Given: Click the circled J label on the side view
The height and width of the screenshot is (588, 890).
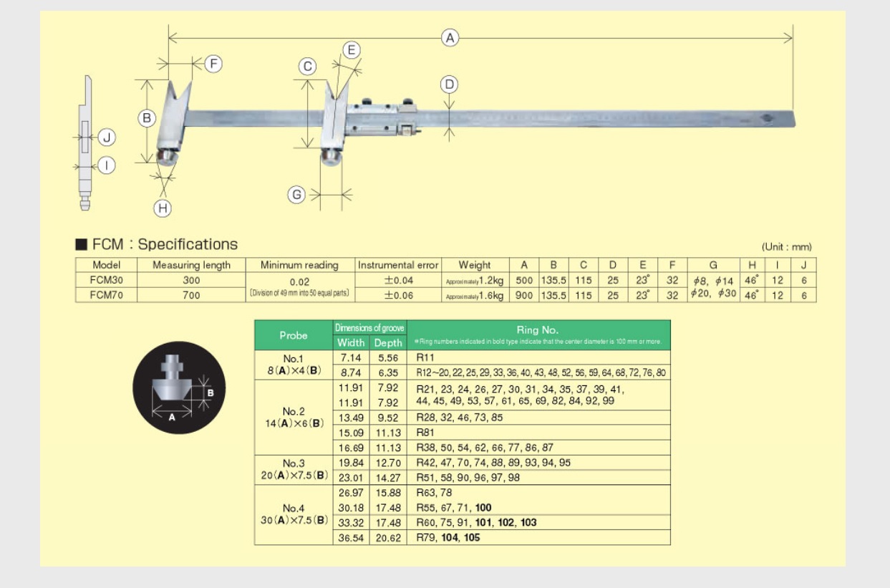Looking at the screenshot, I should click(107, 137).
